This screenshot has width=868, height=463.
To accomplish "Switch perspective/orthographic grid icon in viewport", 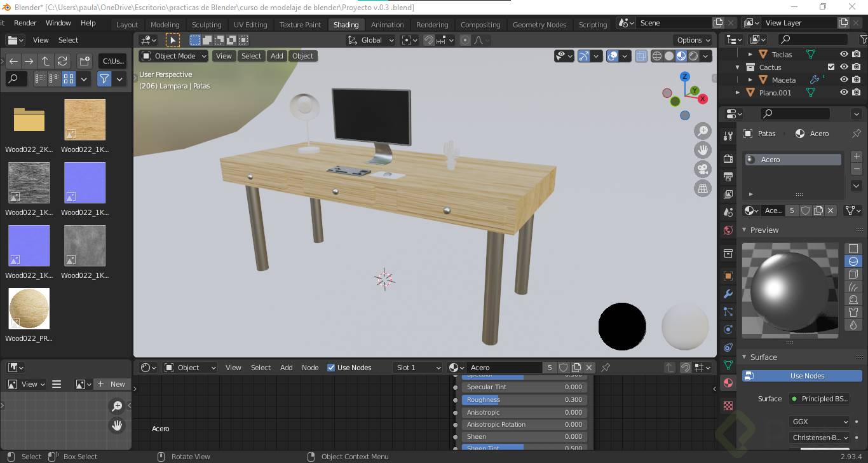I will (703, 188).
